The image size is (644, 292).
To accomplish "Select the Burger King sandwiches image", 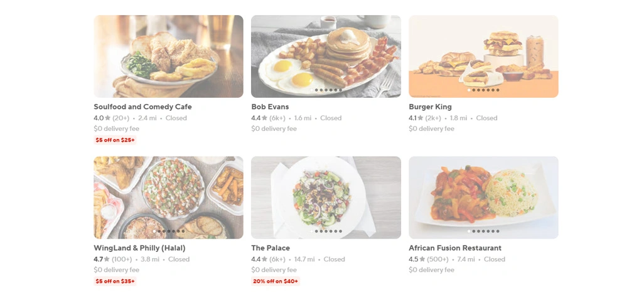I will click(483, 56).
